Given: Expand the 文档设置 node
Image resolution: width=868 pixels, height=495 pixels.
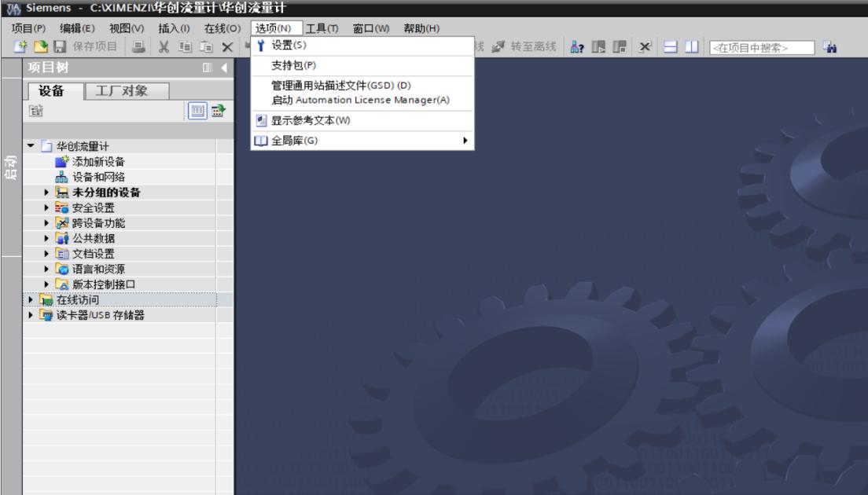Looking at the screenshot, I should (x=46, y=254).
